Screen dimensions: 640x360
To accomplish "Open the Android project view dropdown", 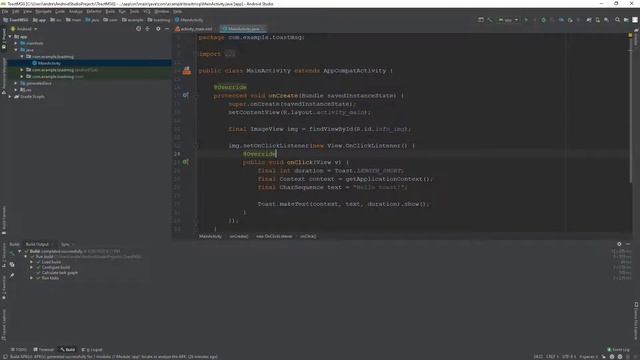I will tap(24, 29).
